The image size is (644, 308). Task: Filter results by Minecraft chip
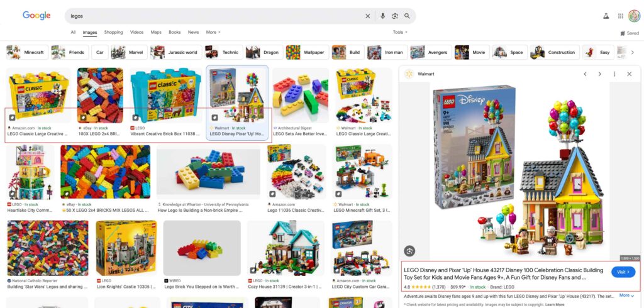[27, 52]
